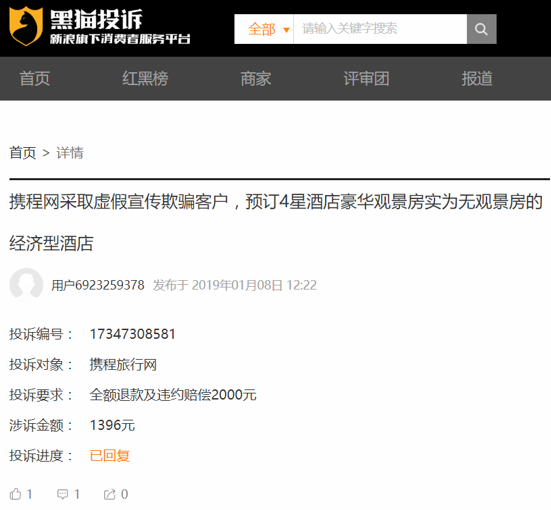Click the 请输入关键字搜索 search field
This screenshot has width=551, height=510.
[x=380, y=29]
